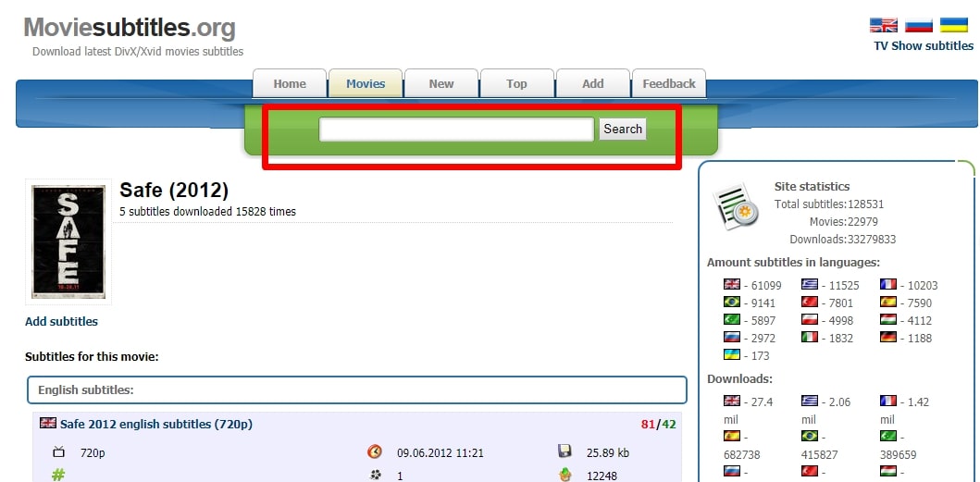Click the UK flag before Safe 2012 subtitles

pyautogui.click(x=48, y=423)
